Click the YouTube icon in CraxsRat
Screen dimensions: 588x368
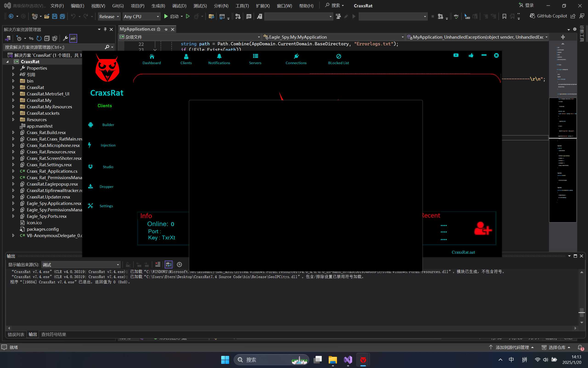(456, 55)
